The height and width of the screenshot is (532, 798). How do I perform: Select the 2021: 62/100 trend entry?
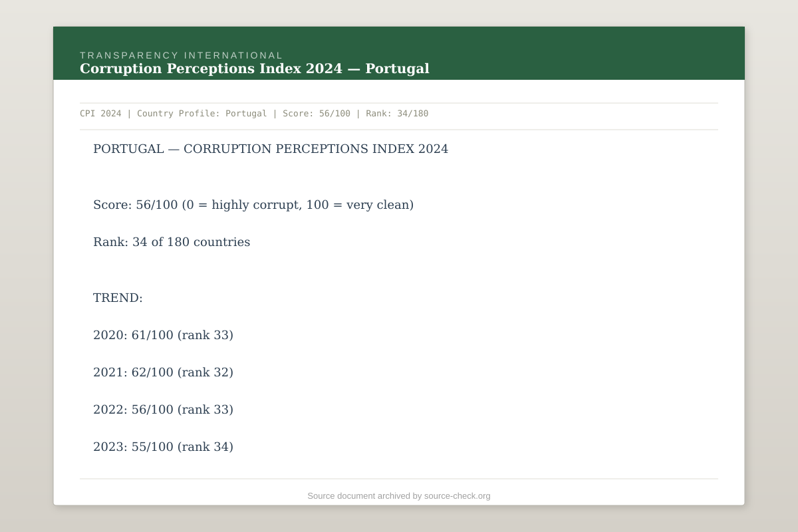(163, 372)
